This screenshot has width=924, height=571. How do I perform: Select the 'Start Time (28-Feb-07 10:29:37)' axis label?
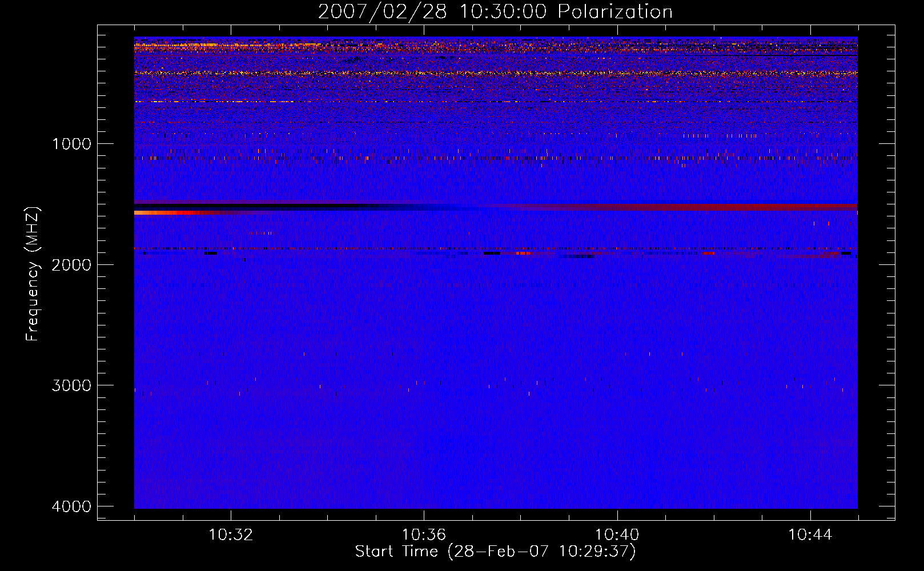[495, 552]
